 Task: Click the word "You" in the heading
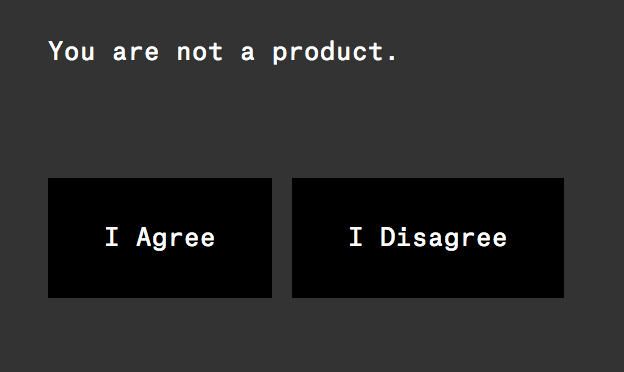click(x=72, y=51)
